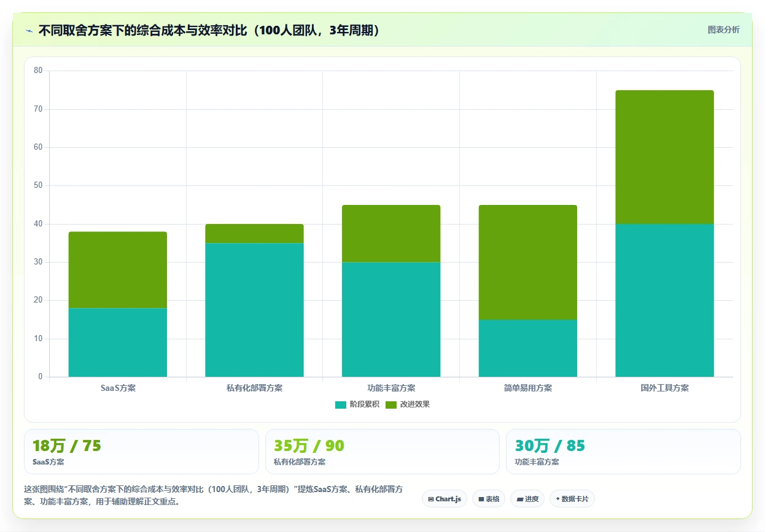
Task: Click the Chart.js tag icon
Action: (x=431, y=499)
